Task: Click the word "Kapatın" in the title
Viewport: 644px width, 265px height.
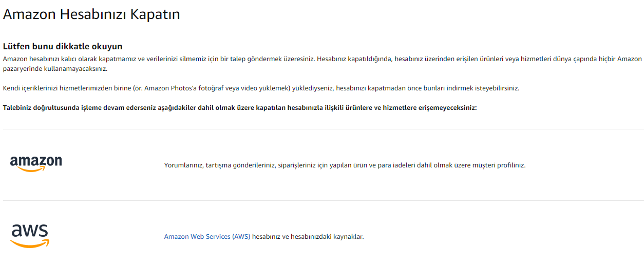Action: pos(154,14)
